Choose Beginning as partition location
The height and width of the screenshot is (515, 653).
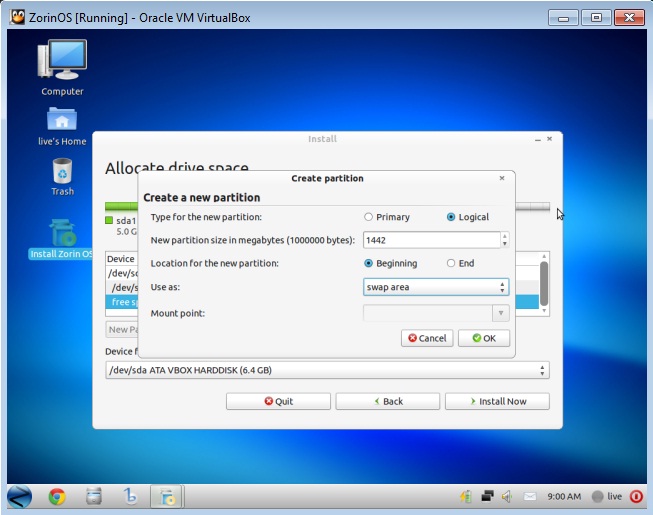390,263
